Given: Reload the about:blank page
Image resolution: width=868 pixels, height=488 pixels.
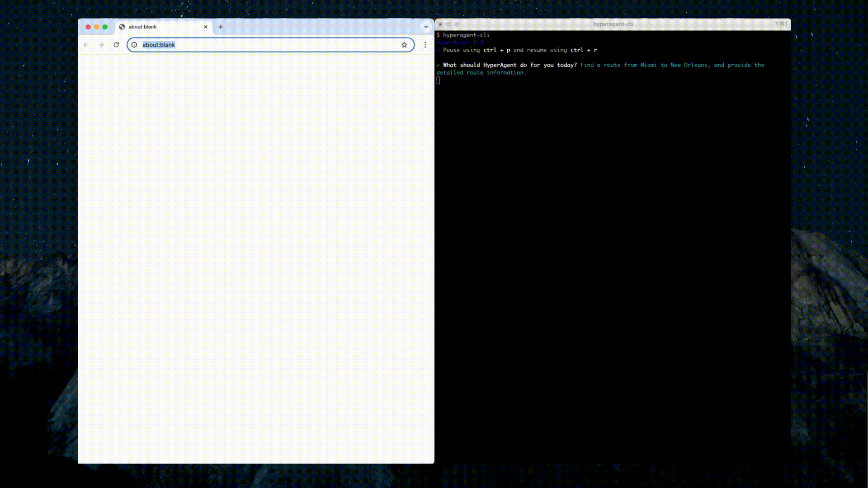Looking at the screenshot, I should point(116,45).
